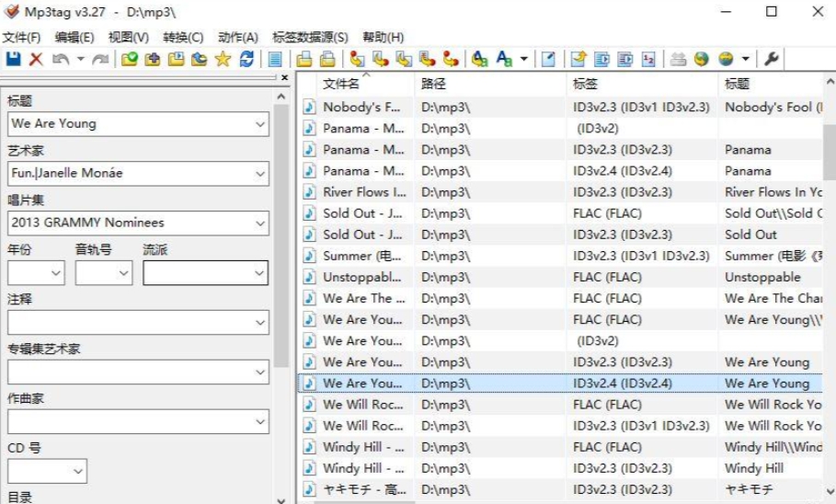Open options with the wrench icon
This screenshot has height=504, width=836.
(x=772, y=59)
